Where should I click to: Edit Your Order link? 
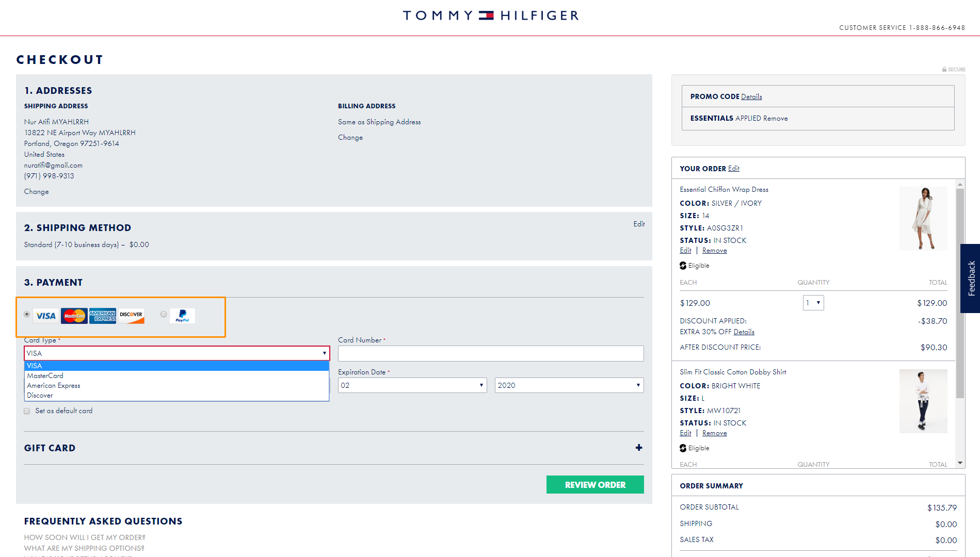point(734,169)
